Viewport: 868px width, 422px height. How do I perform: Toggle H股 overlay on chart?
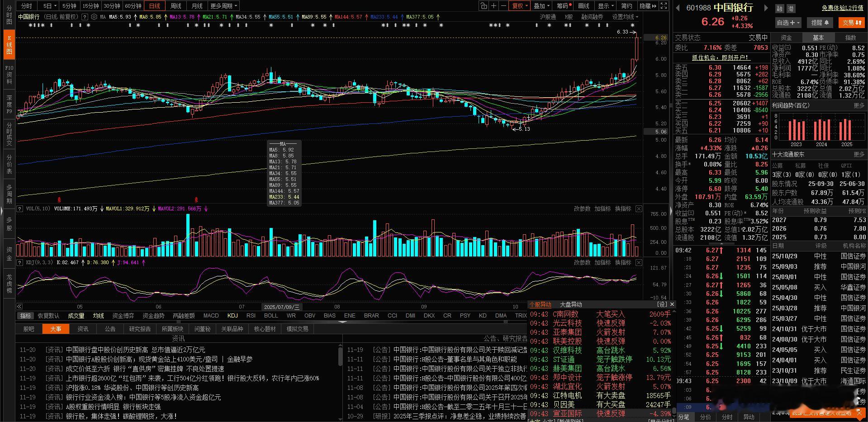569,17
